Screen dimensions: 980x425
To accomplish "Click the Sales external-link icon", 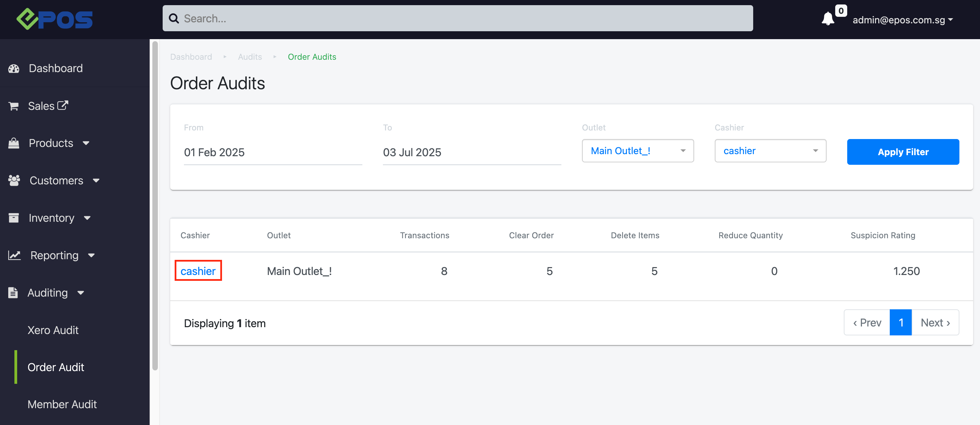I will pyautogui.click(x=63, y=105).
